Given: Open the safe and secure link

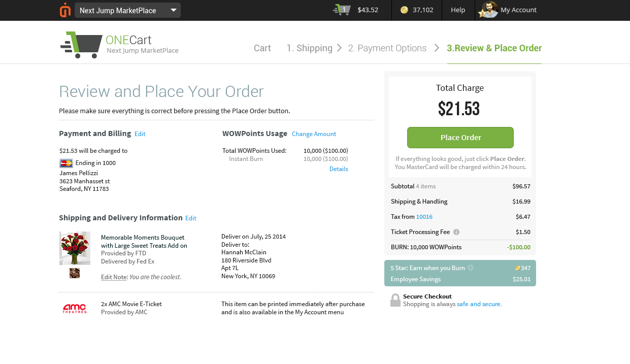Looking at the screenshot, I should [479, 304].
